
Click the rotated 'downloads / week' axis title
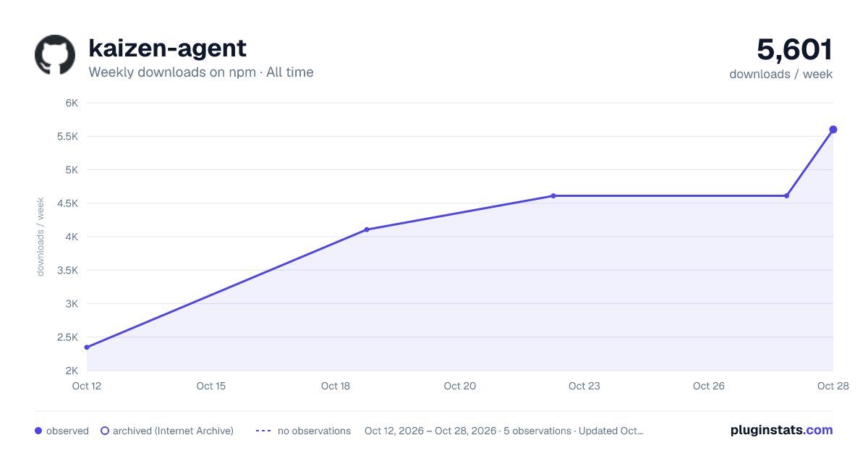point(41,237)
